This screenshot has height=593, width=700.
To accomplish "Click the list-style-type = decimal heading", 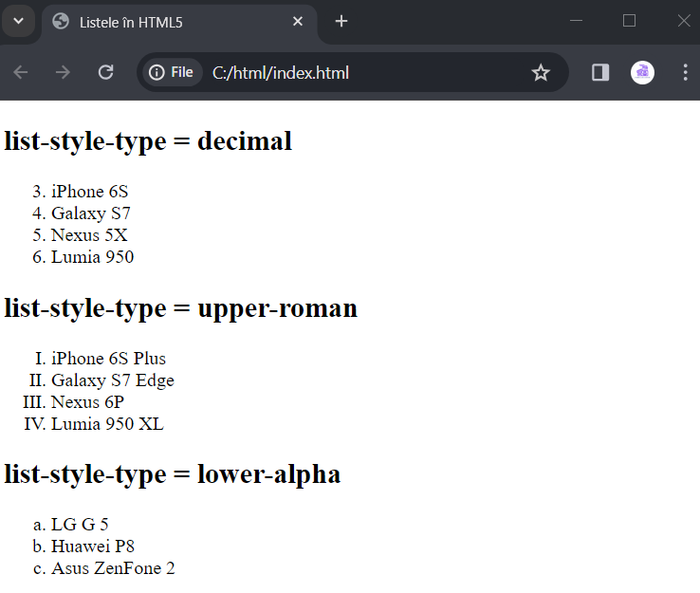I will tap(148, 141).
